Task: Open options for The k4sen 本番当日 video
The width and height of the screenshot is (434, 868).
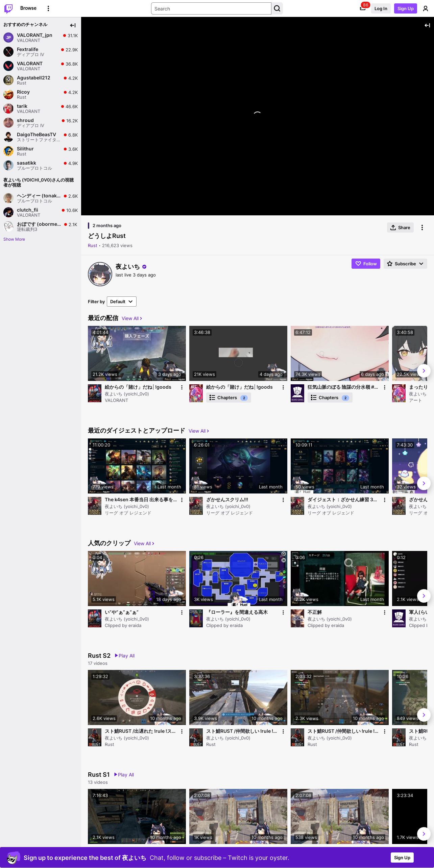Action: point(182,500)
